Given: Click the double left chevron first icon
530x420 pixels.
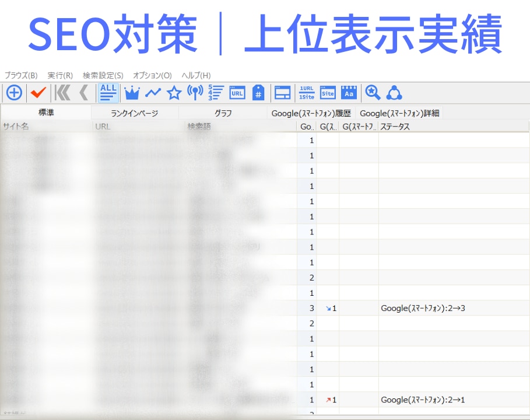Looking at the screenshot, I should [62, 93].
